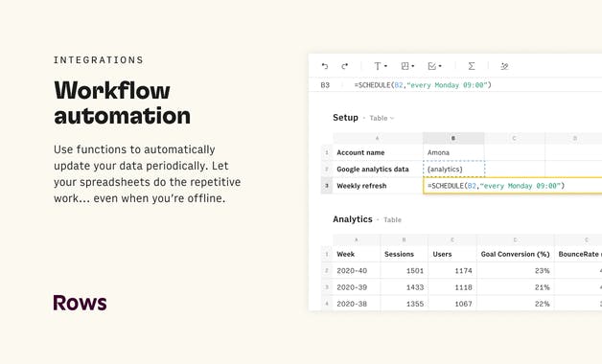Select row 3 header in Setup table
The height and width of the screenshot is (364, 602).
(327, 186)
